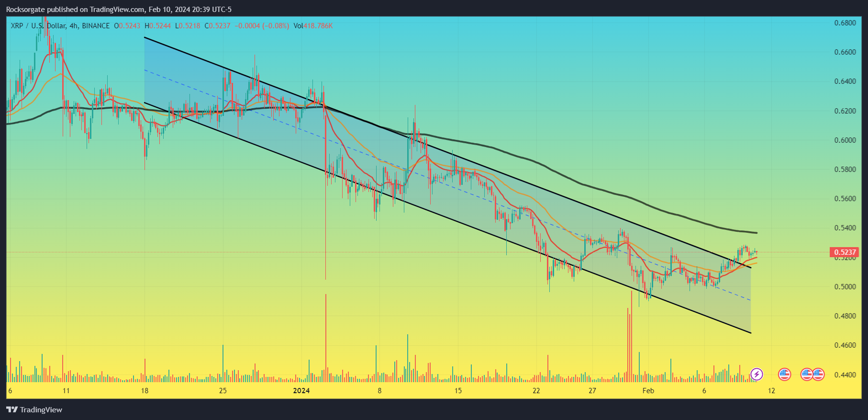868x420 pixels.
Task: Click the red 0.5237 current price label
Action: coord(845,252)
